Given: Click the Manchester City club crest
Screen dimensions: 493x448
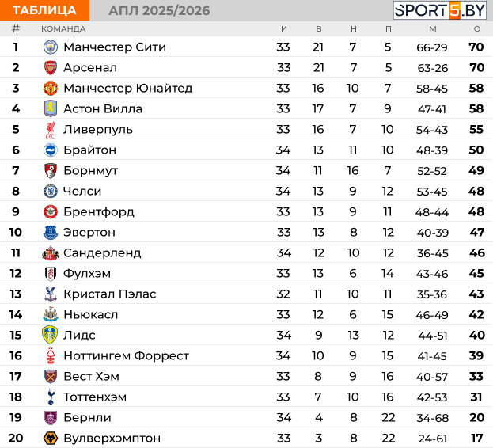Looking at the screenshot, I should tap(51, 47).
